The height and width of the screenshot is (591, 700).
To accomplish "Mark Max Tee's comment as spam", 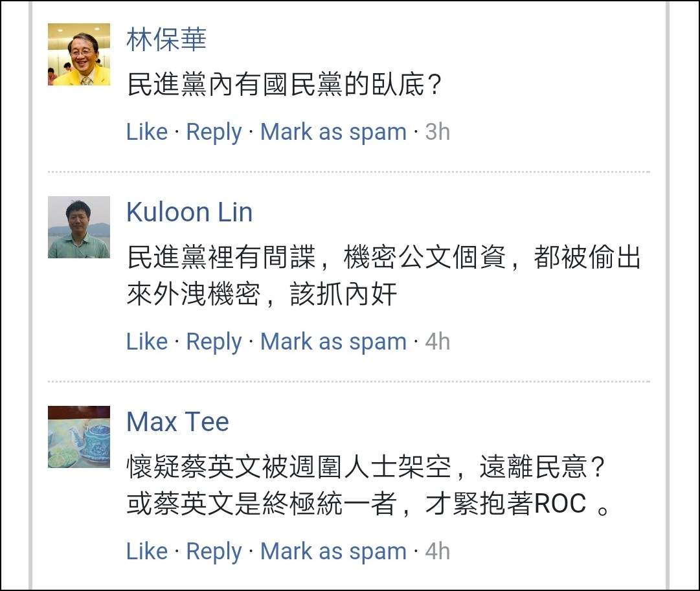I will (x=333, y=552).
